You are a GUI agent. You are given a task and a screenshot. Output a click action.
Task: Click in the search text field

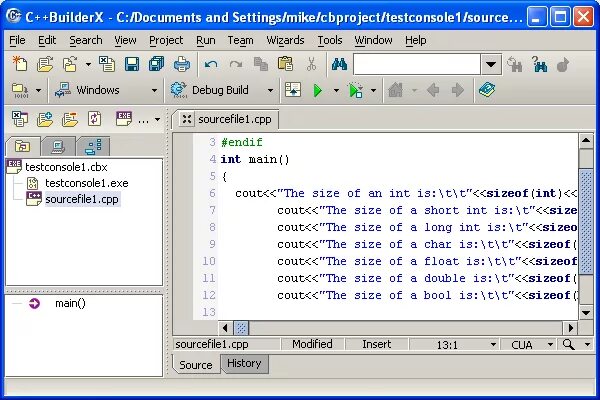coord(417,64)
